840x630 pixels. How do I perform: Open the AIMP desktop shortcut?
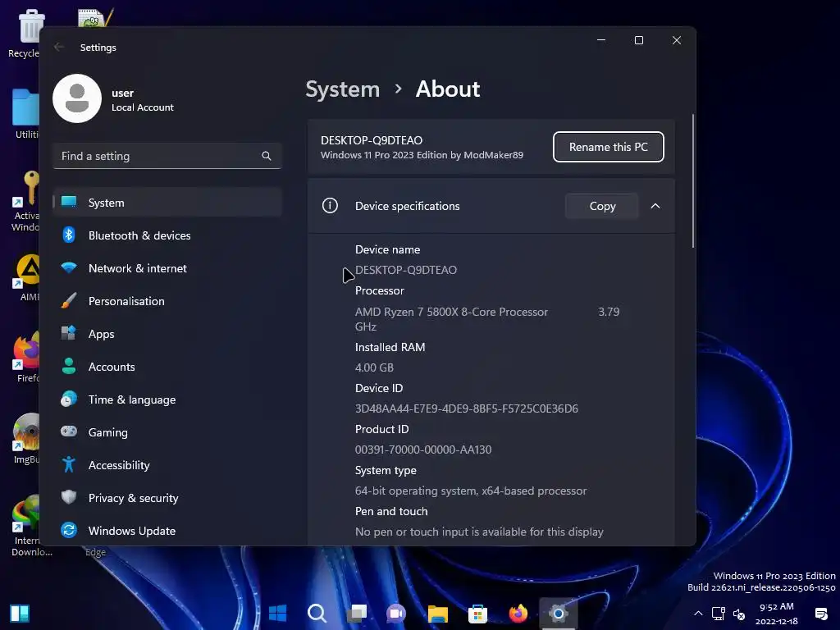point(27,276)
